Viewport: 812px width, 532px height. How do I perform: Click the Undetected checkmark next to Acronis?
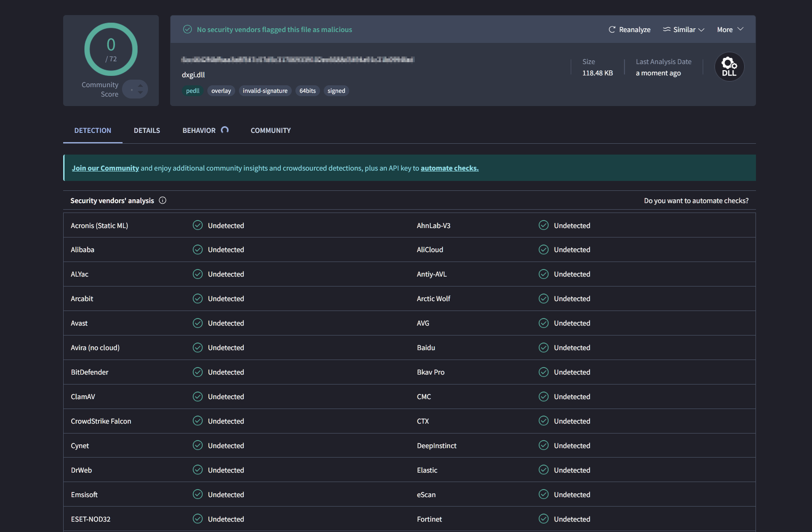(197, 225)
